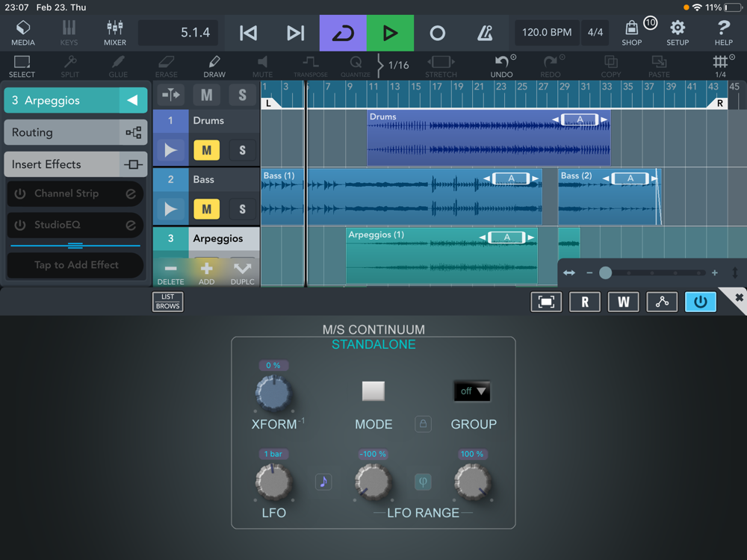Click DUPLC duplicate track button
747x560 pixels.
click(243, 273)
